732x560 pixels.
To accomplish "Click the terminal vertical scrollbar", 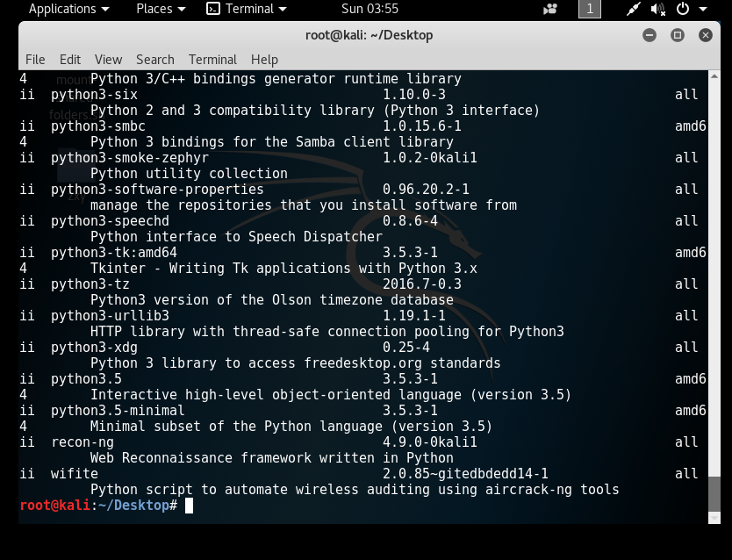I will point(714,492).
